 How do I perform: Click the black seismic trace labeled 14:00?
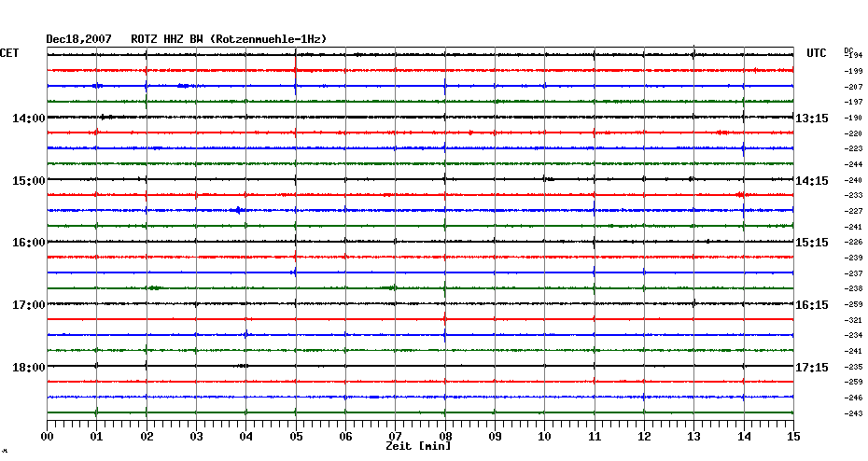(420, 118)
